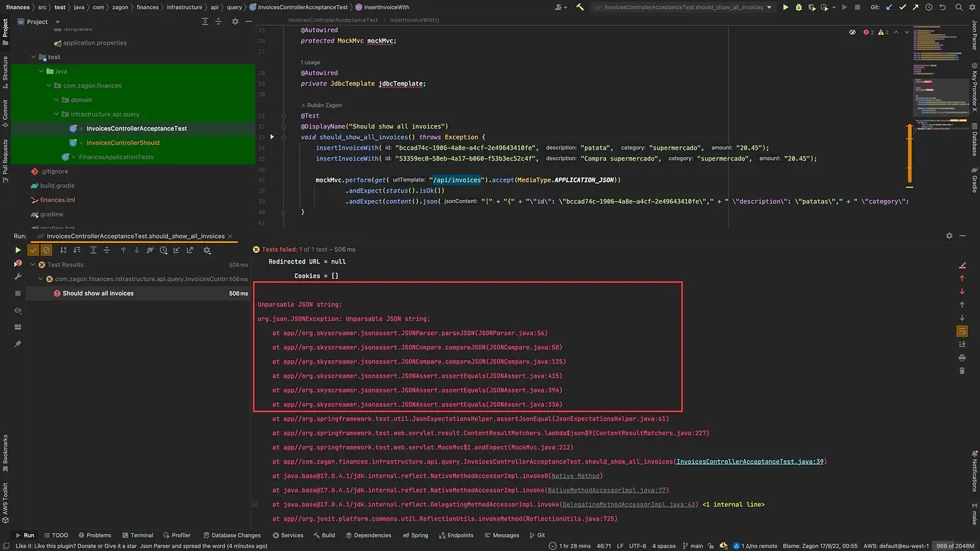Open the TODO tool window tab

pyautogui.click(x=55, y=535)
